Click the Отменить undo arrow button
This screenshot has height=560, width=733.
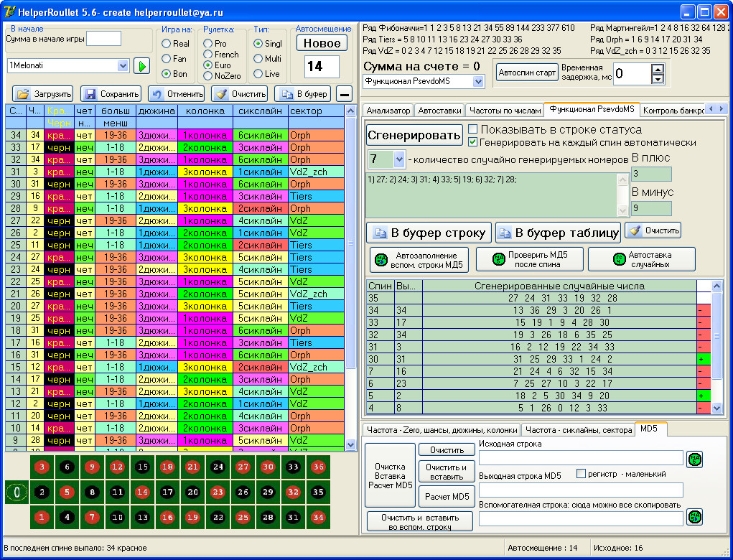(176, 94)
